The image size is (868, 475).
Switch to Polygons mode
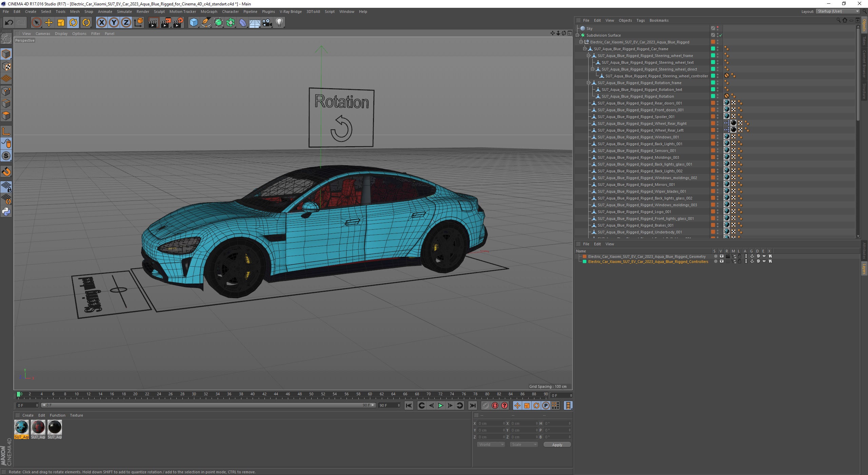6,116
